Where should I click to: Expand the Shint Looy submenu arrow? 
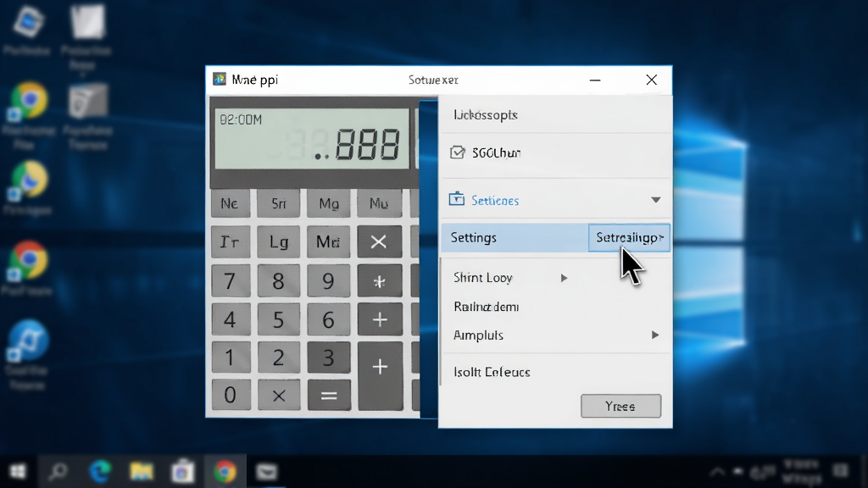[x=564, y=278]
